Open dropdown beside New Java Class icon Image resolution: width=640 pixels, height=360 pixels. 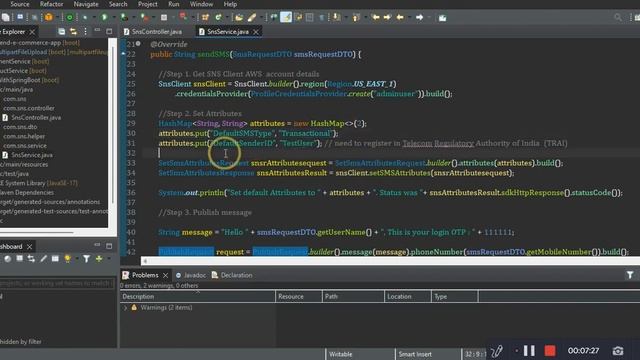227,18
